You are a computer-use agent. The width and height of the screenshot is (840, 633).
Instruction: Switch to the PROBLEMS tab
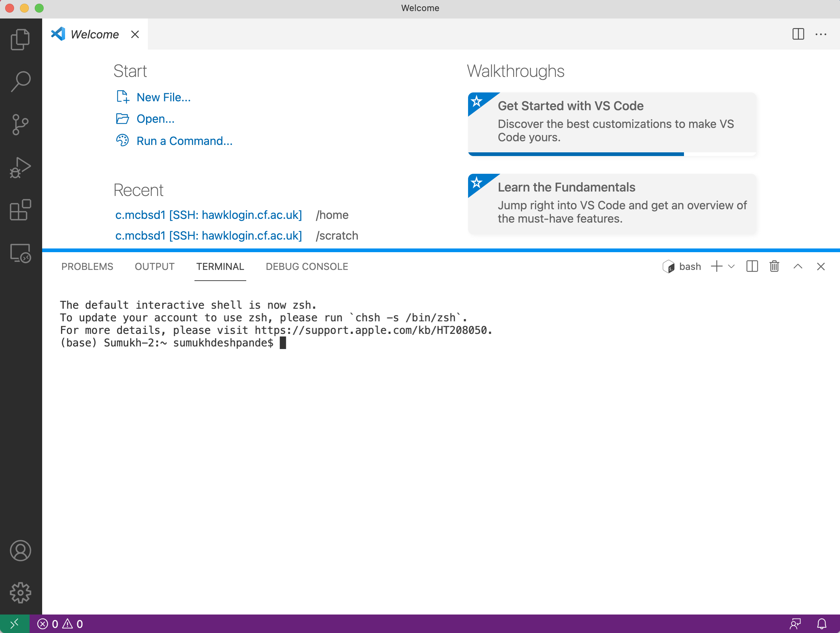(x=87, y=266)
